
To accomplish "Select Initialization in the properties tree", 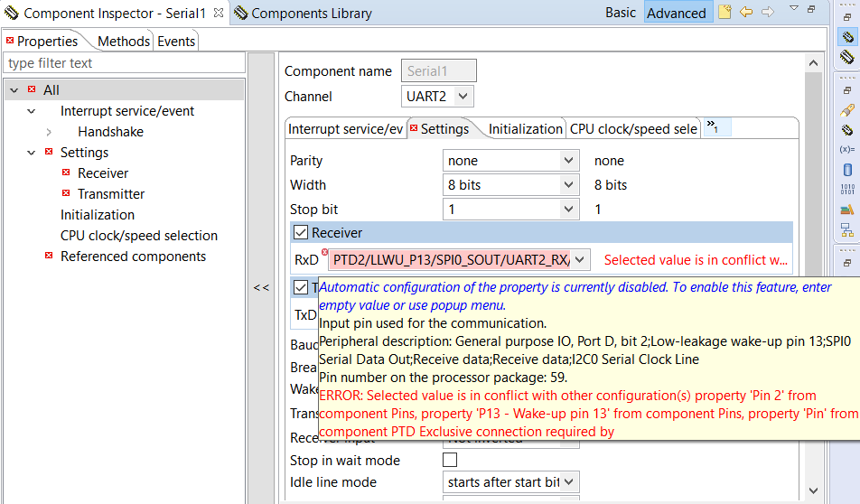I will coord(97,215).
